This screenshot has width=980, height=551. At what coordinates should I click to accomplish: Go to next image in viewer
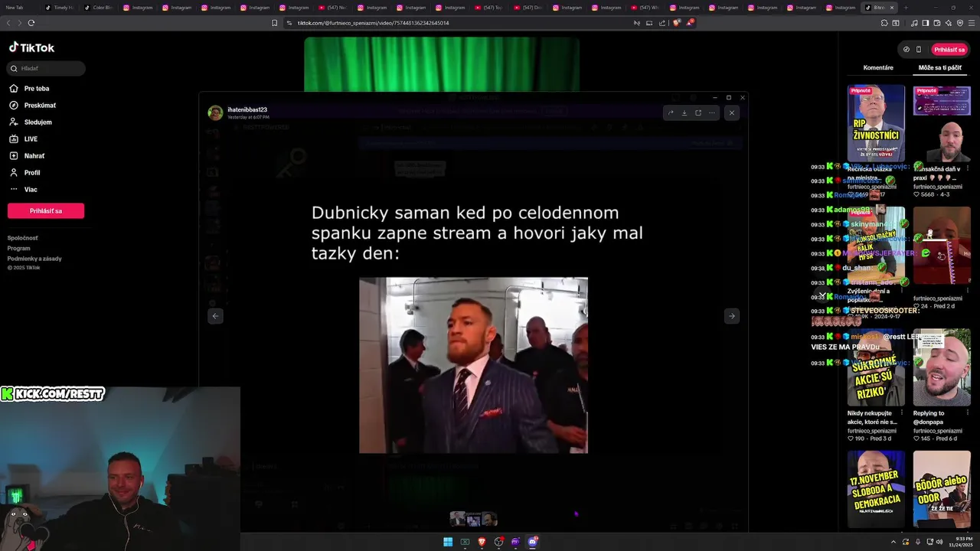732,316
